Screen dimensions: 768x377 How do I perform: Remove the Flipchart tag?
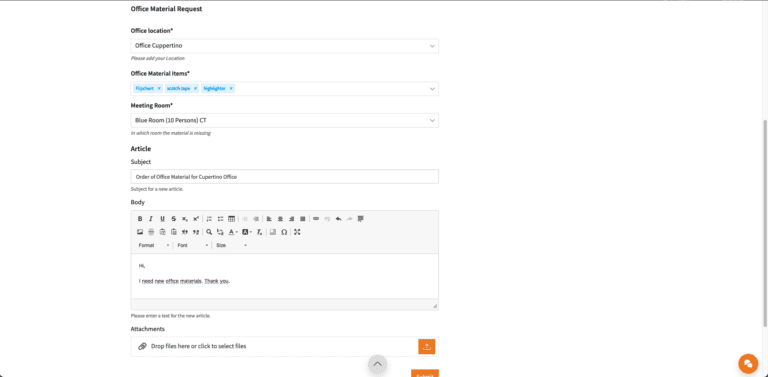pyautogui.click(x=159, y=89)
